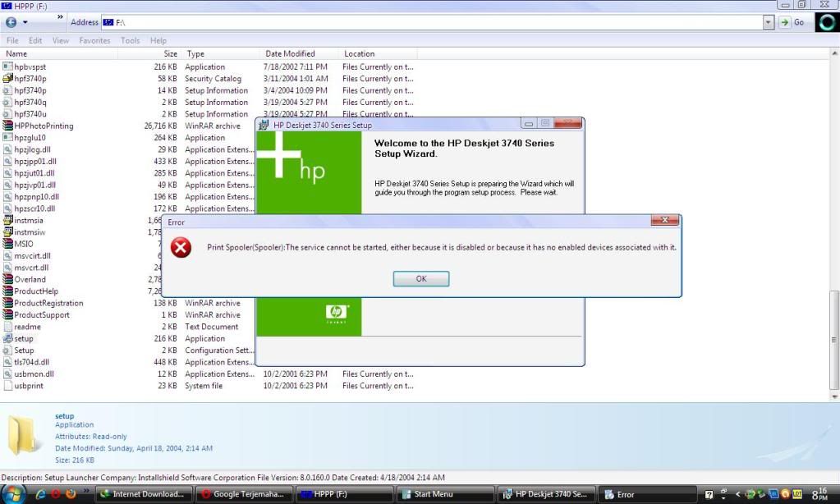Show hidden system tray icons arrow
This screenshot has width=840, height=504.
[x=737, y=494]
